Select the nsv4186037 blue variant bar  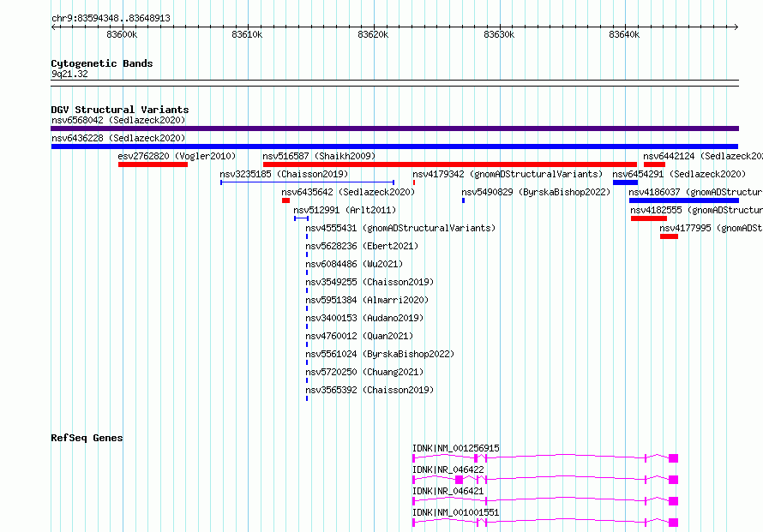(683, 200)
